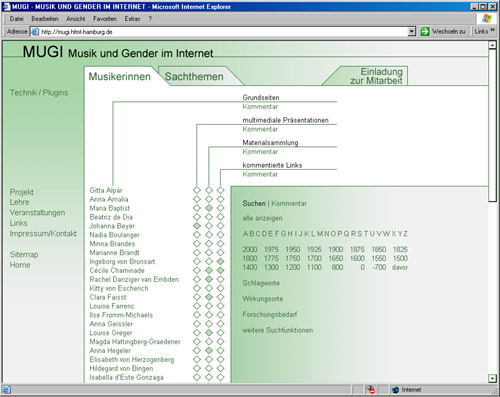Go to the Home link in the sidebar
This screenshot has height=397, width=500.
(20, 265)
